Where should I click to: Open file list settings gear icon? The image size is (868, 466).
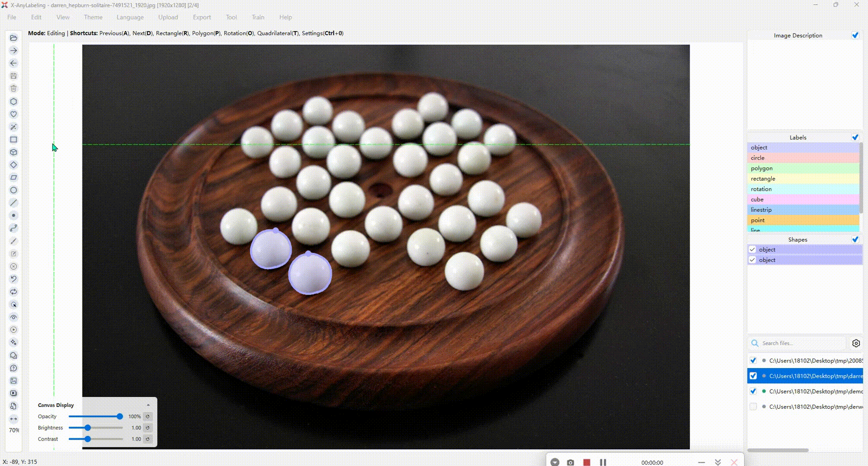856,343
